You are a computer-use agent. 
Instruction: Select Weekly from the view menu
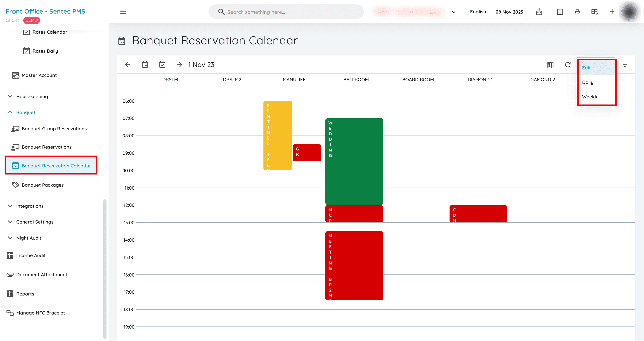(597, 97)
